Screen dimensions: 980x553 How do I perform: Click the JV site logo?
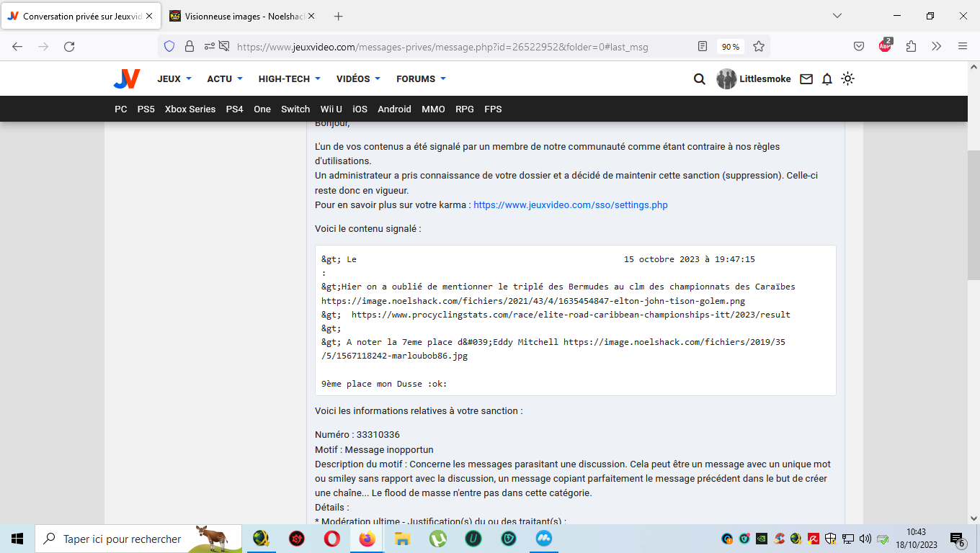127,79
